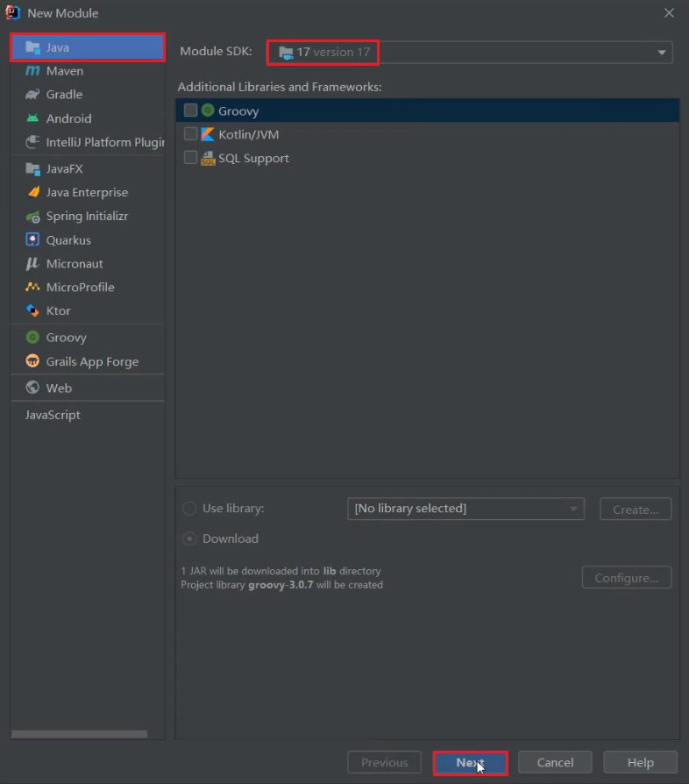Enable the SQL Support checkbox
Viewport: 689px width, 784px height.
(x=190, y=158)
